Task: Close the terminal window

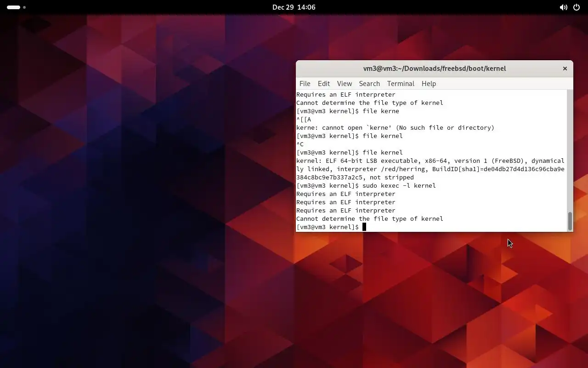Action: pos(565,69)
